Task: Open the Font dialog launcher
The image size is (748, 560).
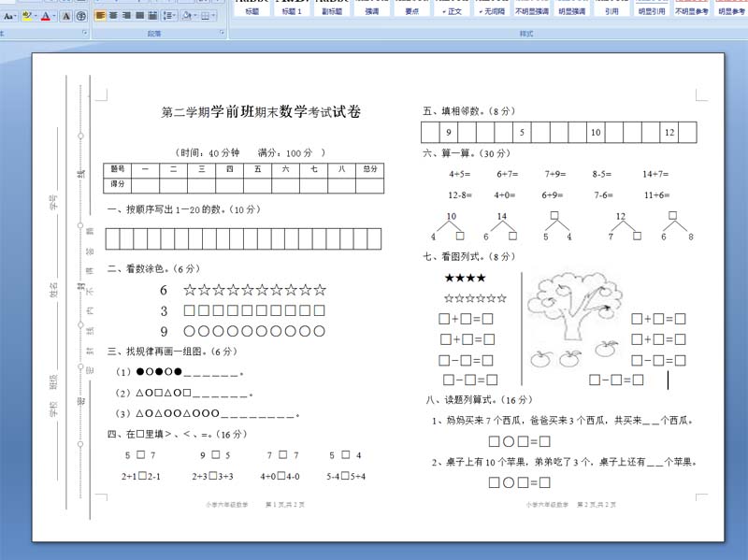Action: click(85, 33)
